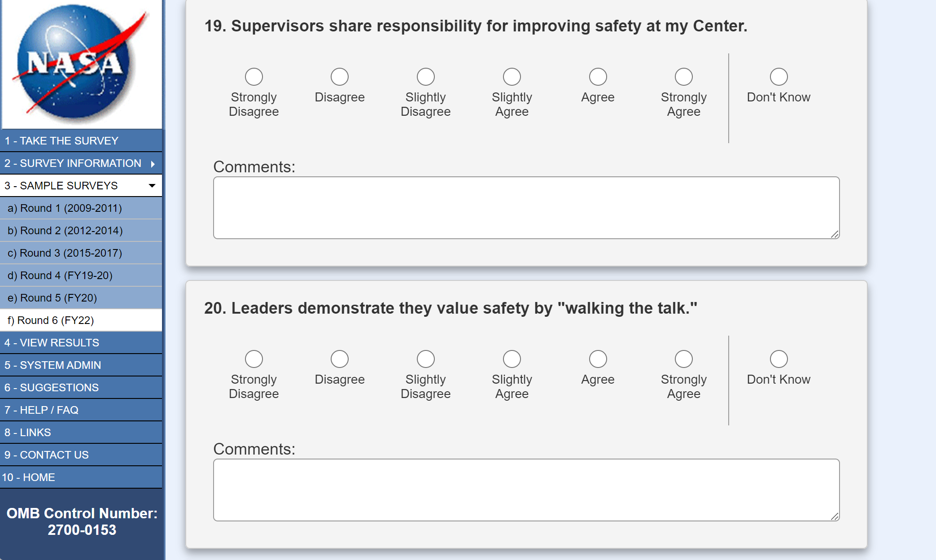Image resolution: width=936 pixels, height=560 pixels.
Task: Pick Strongly Agree for question 20
Action: pos(683,359)
